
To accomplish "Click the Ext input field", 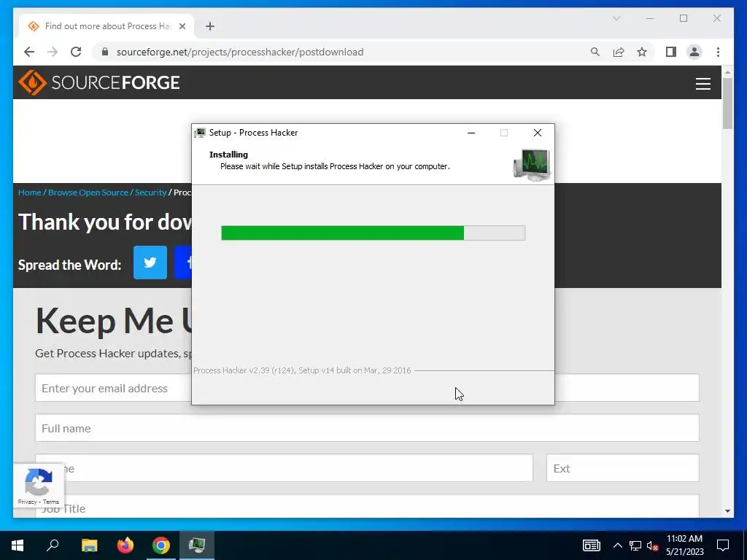I will (x=623, y=467).
